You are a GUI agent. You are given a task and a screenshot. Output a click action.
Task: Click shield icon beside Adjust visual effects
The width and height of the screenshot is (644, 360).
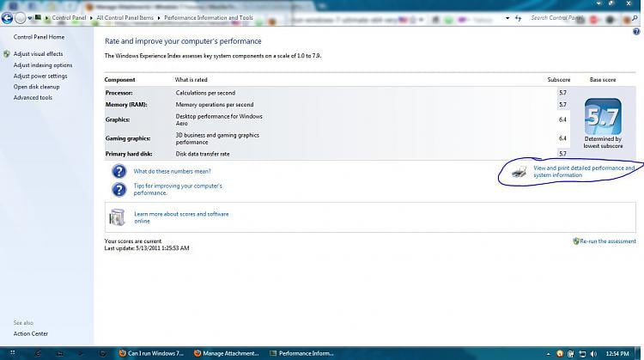tap(7, 54)
